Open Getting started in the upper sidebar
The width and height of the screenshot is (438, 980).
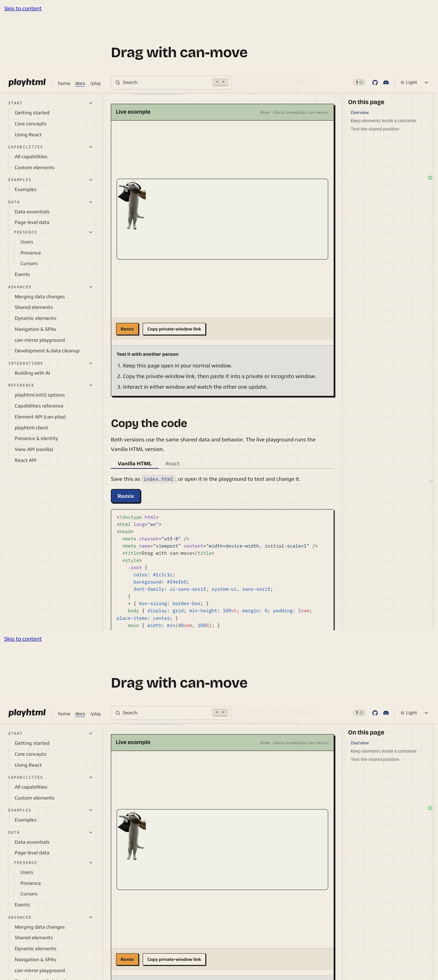click(32, 113)
